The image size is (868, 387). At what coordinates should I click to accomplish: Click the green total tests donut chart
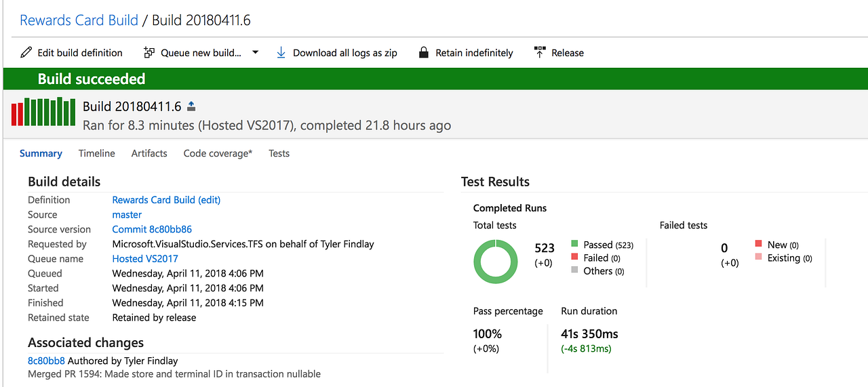point(494,262)
